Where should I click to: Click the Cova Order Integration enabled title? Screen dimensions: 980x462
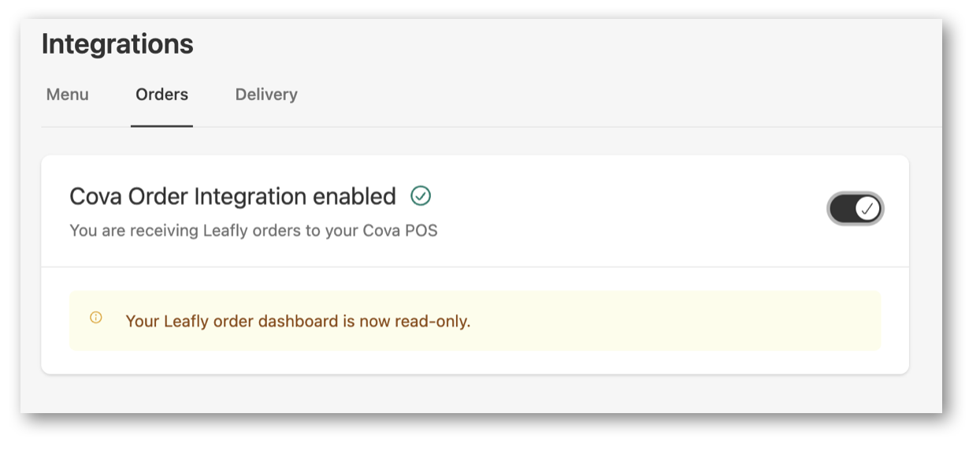click(232, 196)
